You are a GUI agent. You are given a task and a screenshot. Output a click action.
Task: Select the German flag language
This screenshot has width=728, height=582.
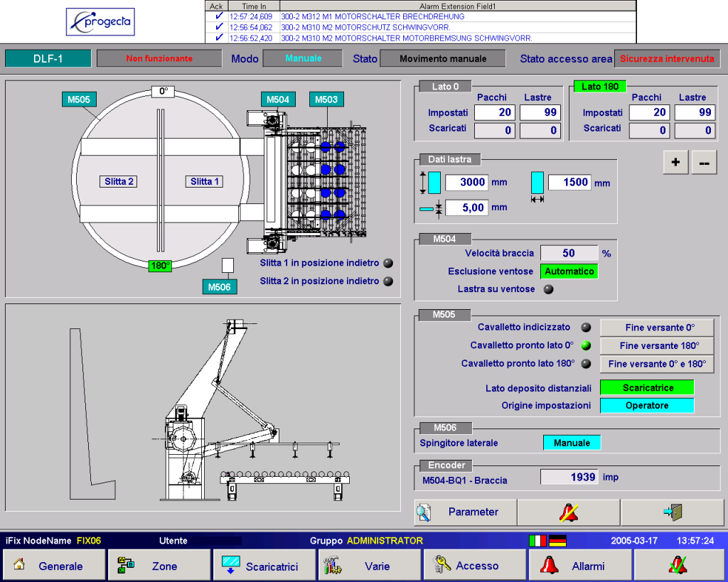click(557, 541)
